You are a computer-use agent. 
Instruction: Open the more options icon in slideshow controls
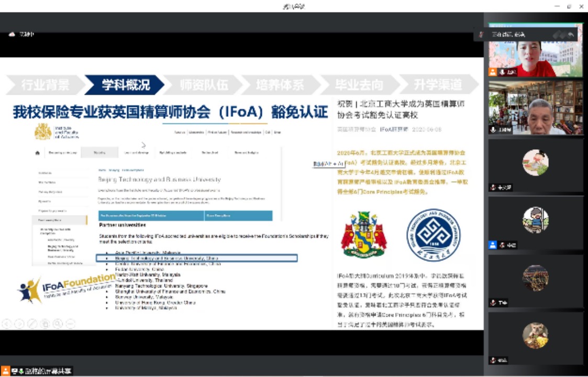[x=70, y=324]
